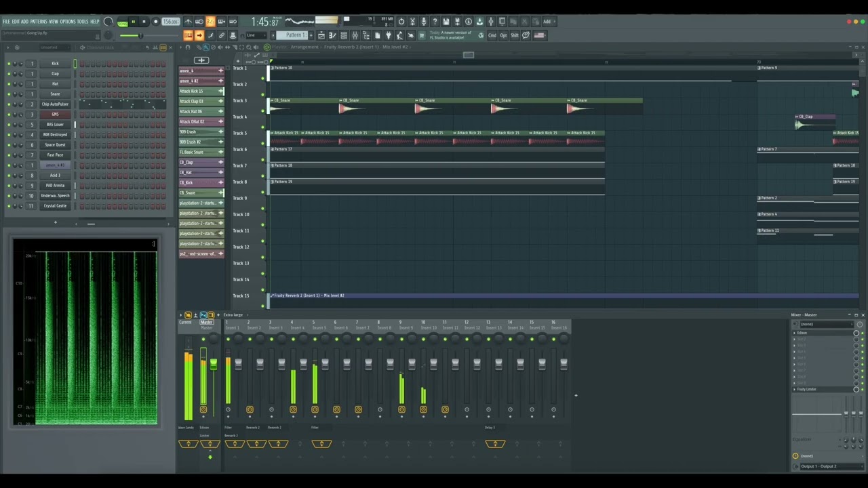Click Wave Candy send routing icon
Viewport: 868px width, 488px height.
(x=189, y=443)
